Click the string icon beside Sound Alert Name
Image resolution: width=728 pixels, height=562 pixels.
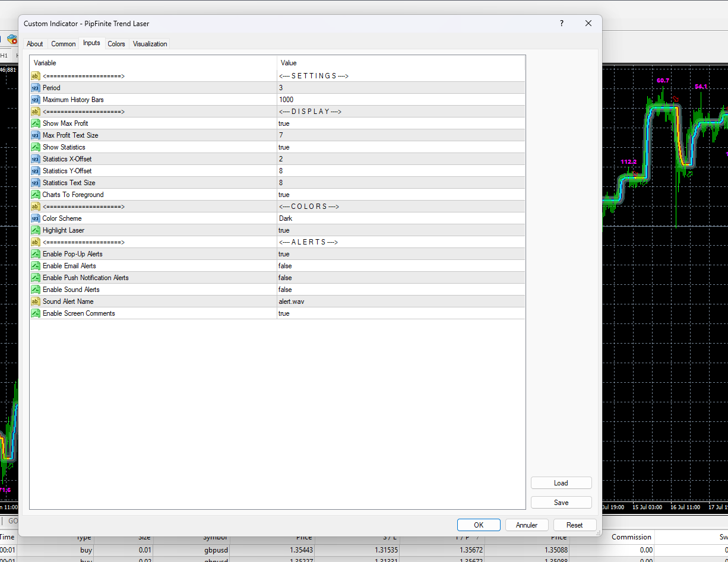pos(35,301)
